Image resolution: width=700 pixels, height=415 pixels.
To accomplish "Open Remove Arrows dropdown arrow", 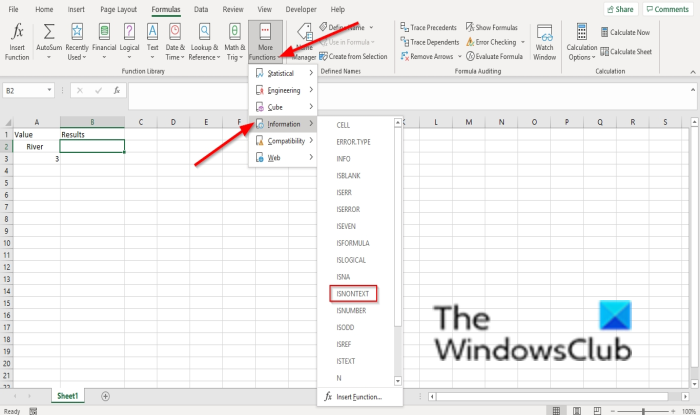I will click(x=459, y=57).
